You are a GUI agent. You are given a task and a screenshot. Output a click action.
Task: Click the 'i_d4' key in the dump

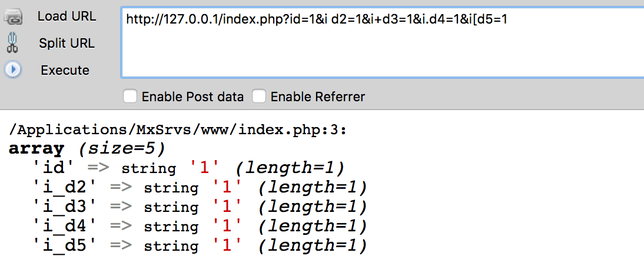66,226
